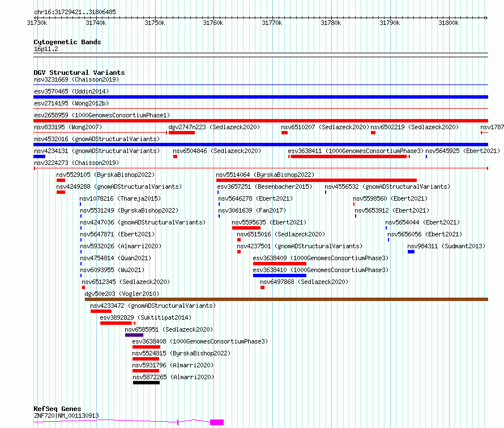Click nsv6504846 (Sedlazeck2020) label
Image resolution: width=504 pixels, height=428 pixels.
click(217, 151)
